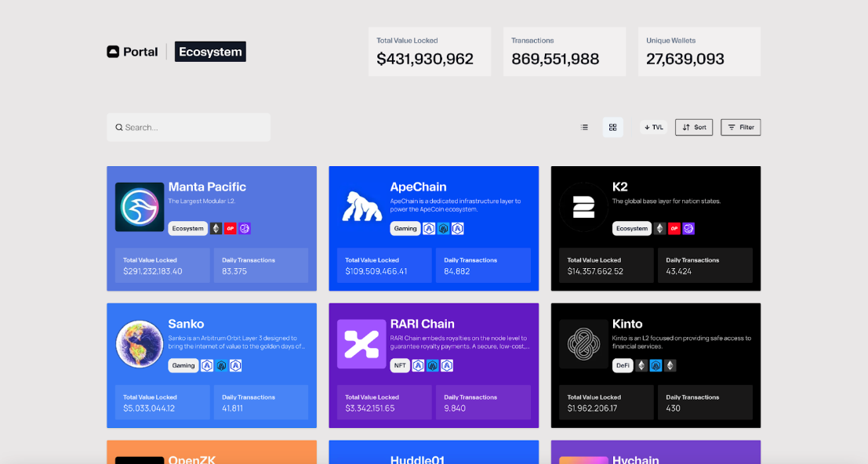
Task: Click red OP icon on K2 card
Action: pyautogui.click(x=674, y=228)
